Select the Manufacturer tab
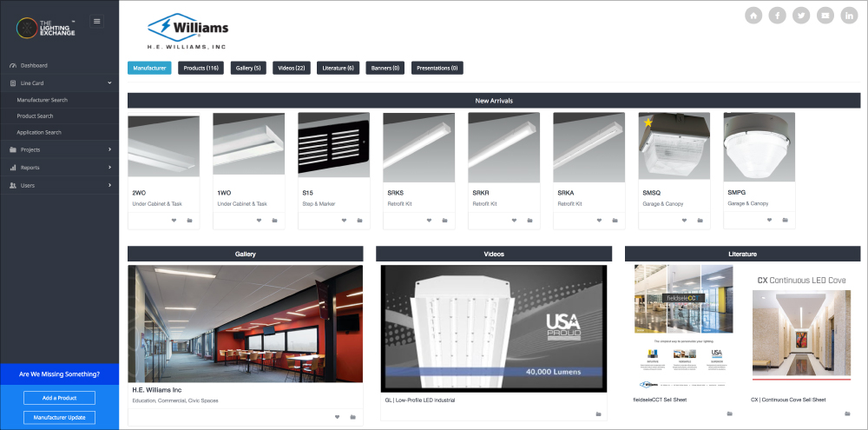 click(x=149, y=68)
